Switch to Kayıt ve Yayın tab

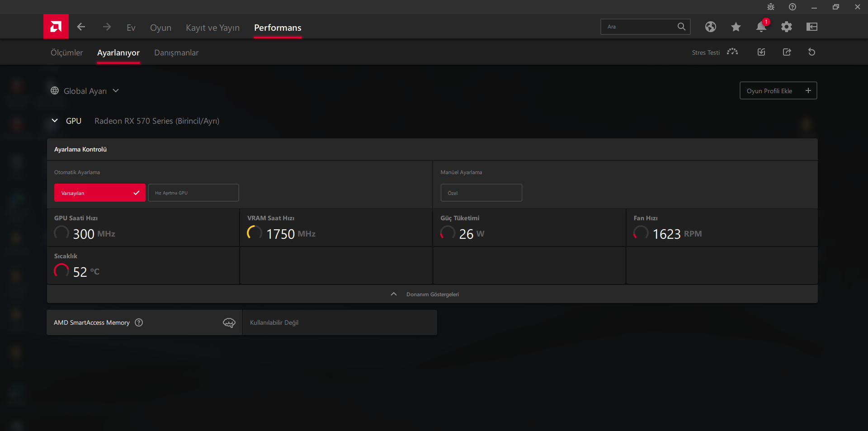212,28
